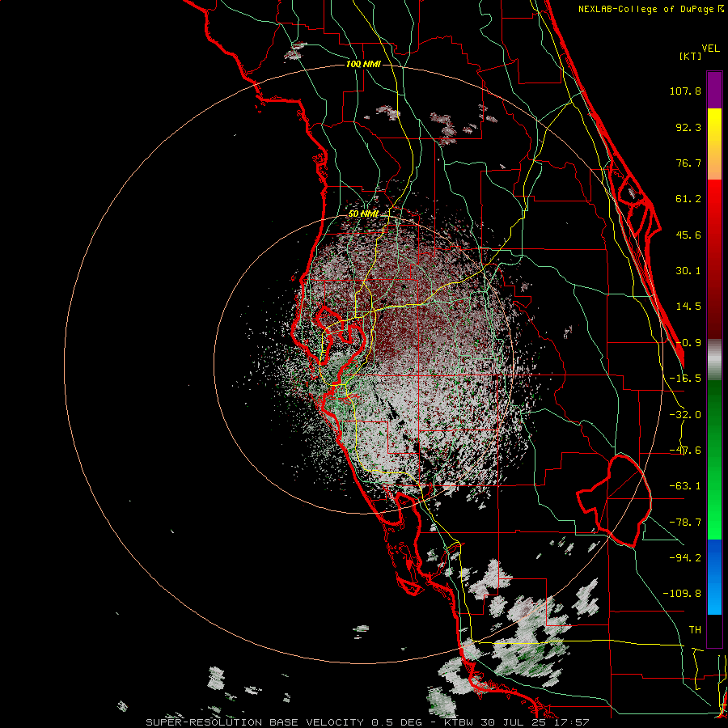This screenshot has height=728, width=728.
Task: Select the 30.1 scale value
Action: click(688, 271)
